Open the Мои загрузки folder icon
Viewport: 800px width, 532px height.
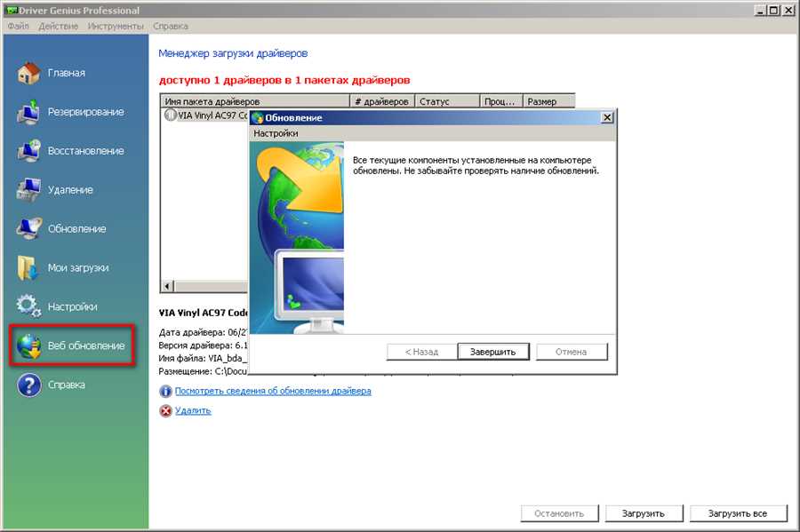(28, 267)
